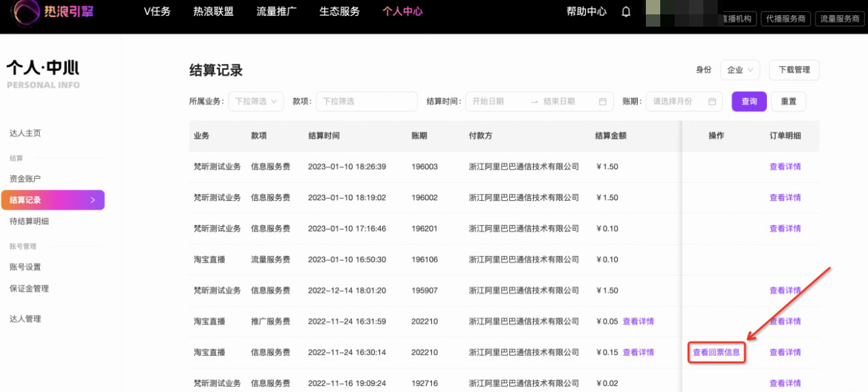Click 查看回票信息 link in 操作 column

click(x=716, y=352)
